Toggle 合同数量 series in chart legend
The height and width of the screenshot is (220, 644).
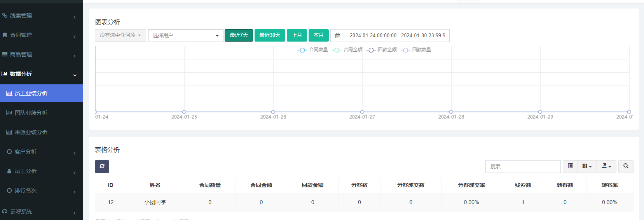click(313, 50)
